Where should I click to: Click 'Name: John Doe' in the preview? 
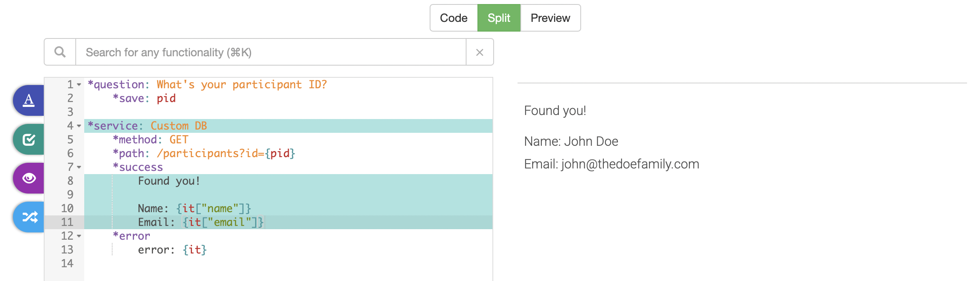(571, 141)
